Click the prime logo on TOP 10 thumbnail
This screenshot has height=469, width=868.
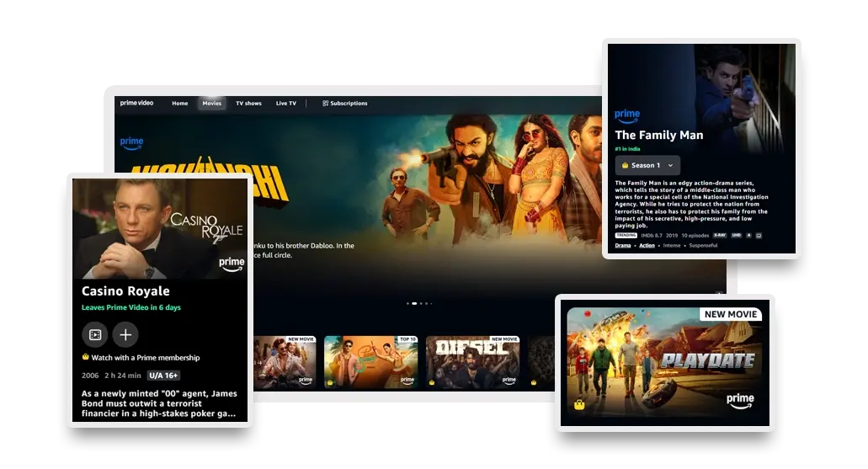pos(407,380)
